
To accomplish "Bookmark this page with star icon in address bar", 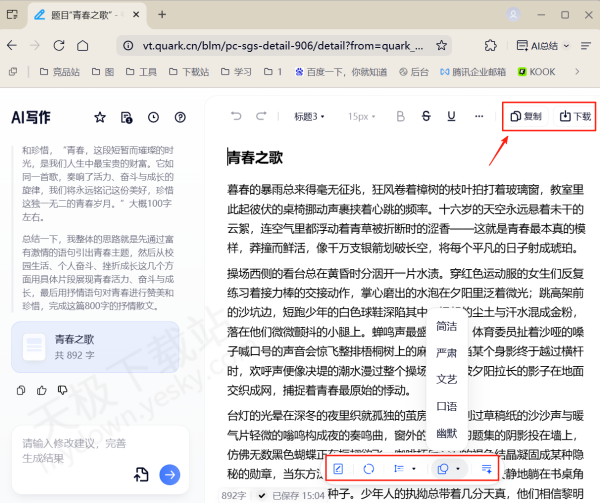I will [442, 46].
